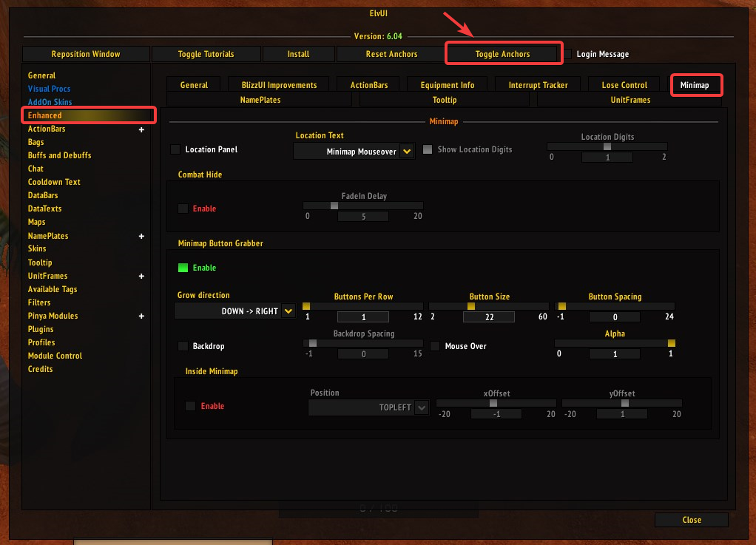Switch to the Equipment Info tab
Screen dimensions: 756x545
448,85
